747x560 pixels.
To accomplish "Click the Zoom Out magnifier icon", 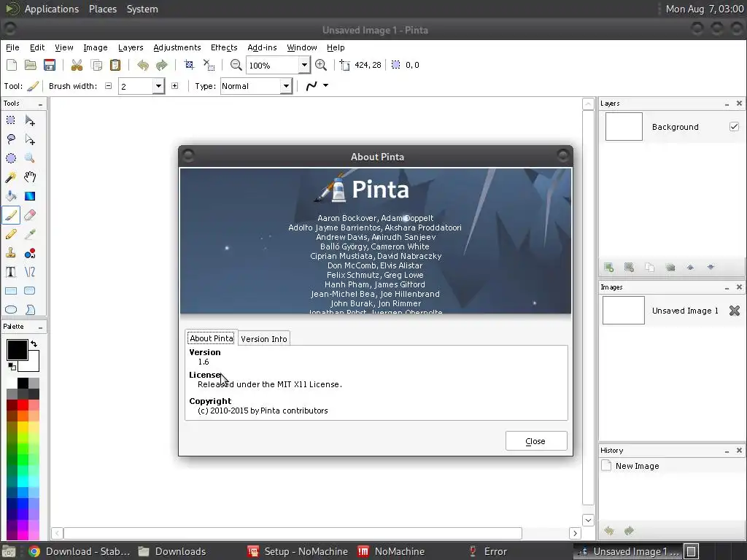I will point(236,65).
